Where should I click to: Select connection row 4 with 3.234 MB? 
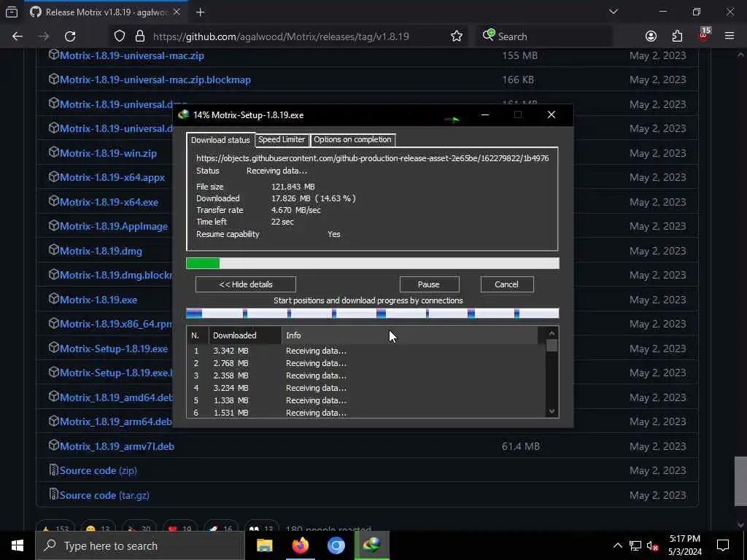tap(366, 388)
